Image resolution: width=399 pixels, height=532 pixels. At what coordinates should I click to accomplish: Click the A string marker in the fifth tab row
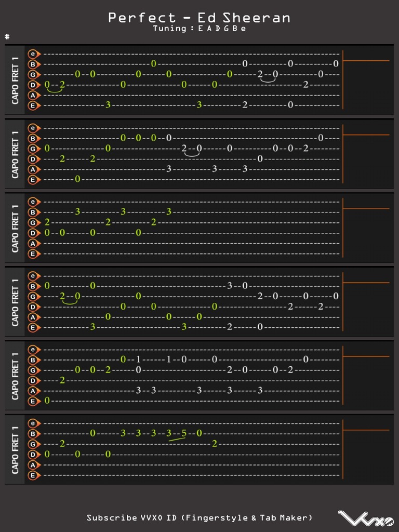[33, 391]
